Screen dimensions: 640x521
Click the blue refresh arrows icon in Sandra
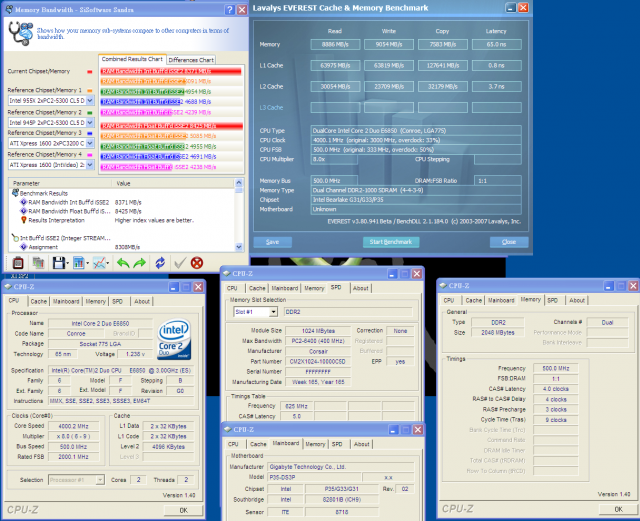pyautogui.click(x=160, y=263)
